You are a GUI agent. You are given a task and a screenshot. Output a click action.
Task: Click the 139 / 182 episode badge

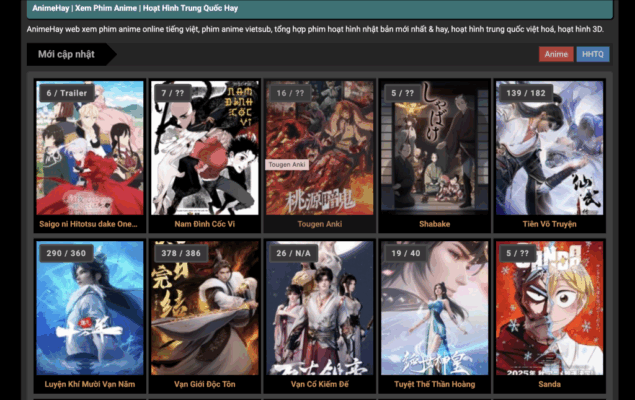pos(526,93)
